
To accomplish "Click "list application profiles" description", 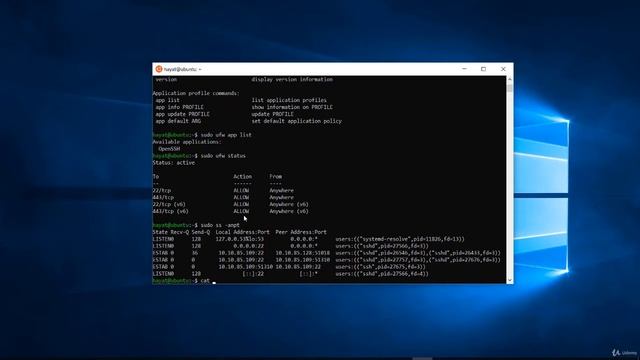I will pos(289,100).
